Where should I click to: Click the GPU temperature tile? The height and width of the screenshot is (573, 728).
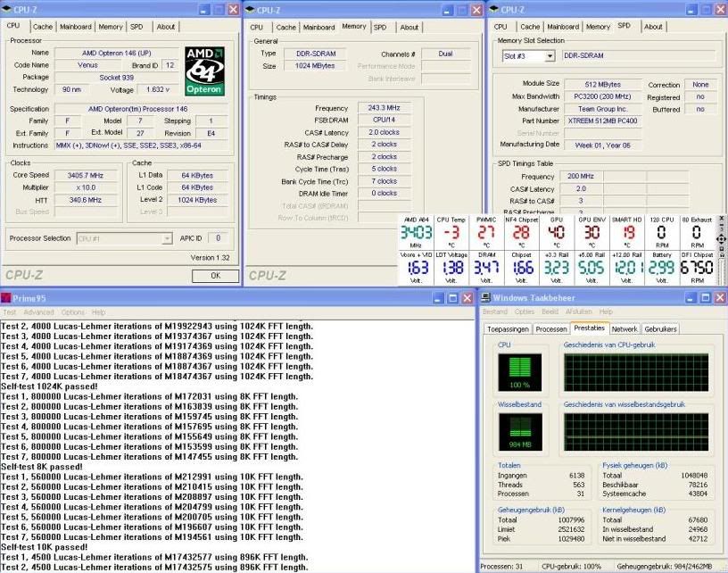557,232
